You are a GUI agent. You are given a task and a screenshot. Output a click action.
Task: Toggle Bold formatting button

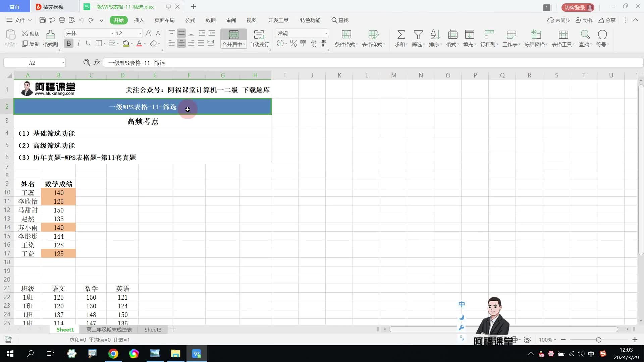tap(69, 44)
